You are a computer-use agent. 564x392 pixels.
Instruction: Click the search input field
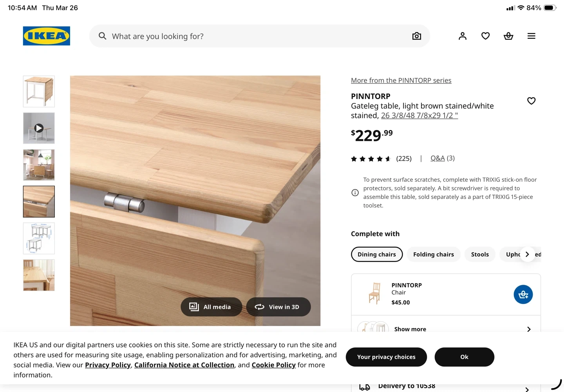click(x=255, y=36)
